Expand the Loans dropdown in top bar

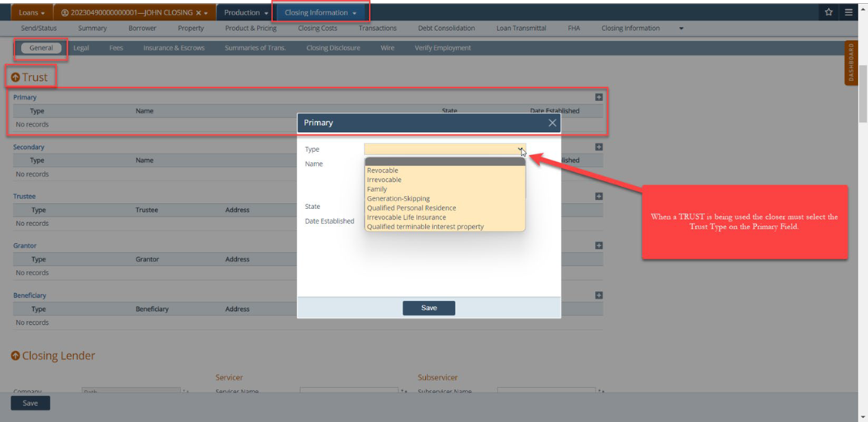(32, 13)
